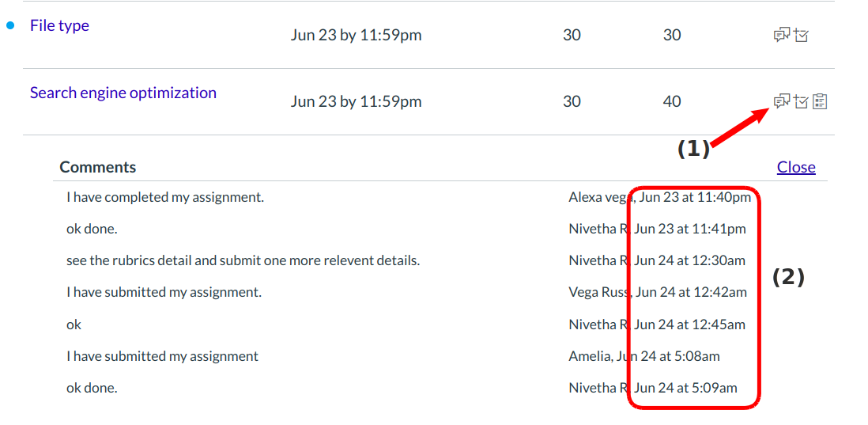868x425 pixels.
Task: Select the "I have completed my assignment." comment
Action: (165, 197)
